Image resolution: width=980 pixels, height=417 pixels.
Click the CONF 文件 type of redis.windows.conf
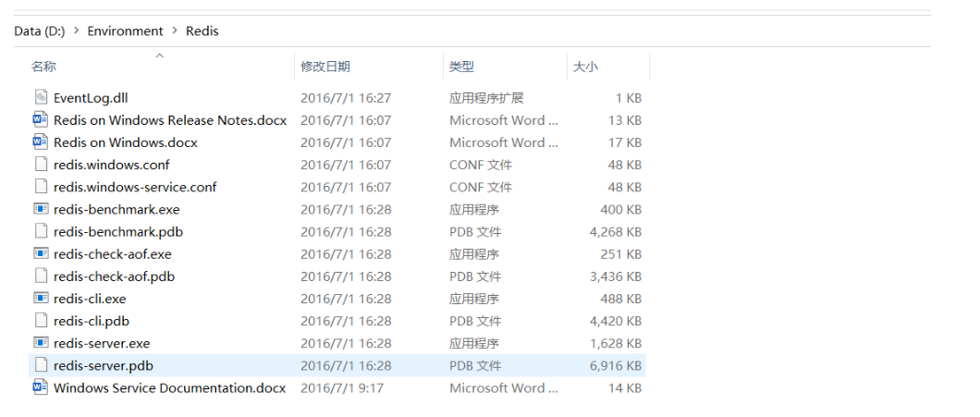(x=481, y=166)
